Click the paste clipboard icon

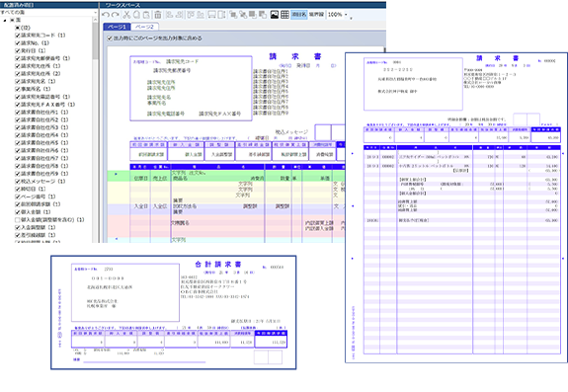click(x=146, y=15)
